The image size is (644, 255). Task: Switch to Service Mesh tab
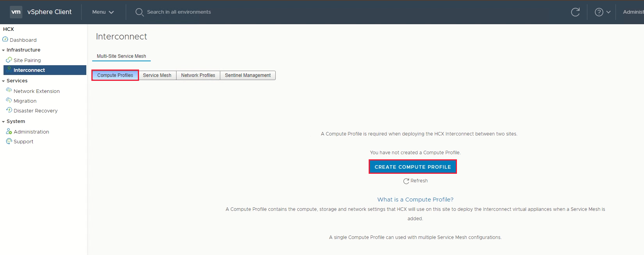157,75
